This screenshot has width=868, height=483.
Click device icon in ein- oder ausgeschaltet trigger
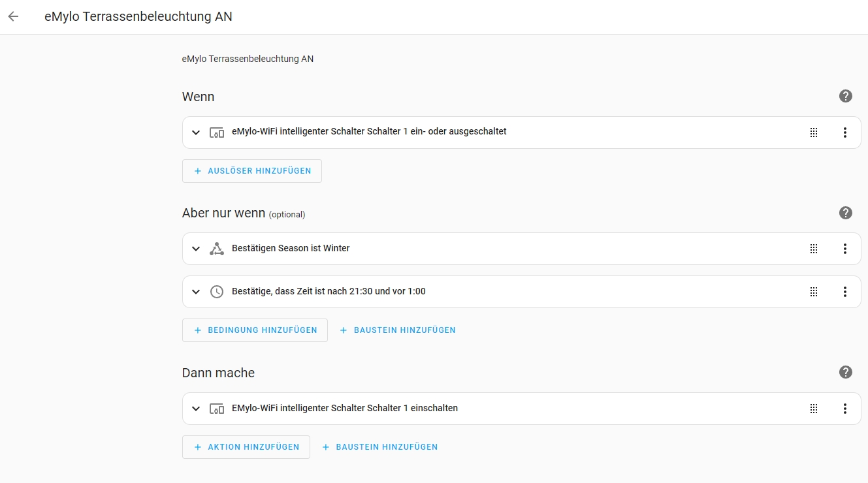(x=217, y=132)
